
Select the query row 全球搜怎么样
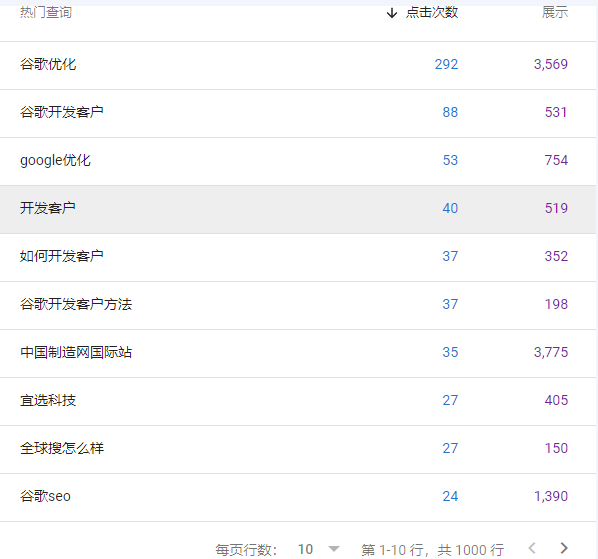(298, 450)
